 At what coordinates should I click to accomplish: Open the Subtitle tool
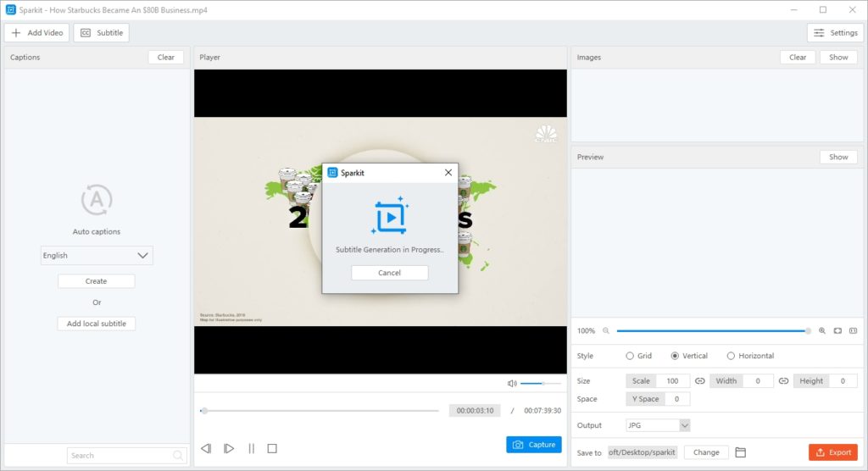point(102,33)
